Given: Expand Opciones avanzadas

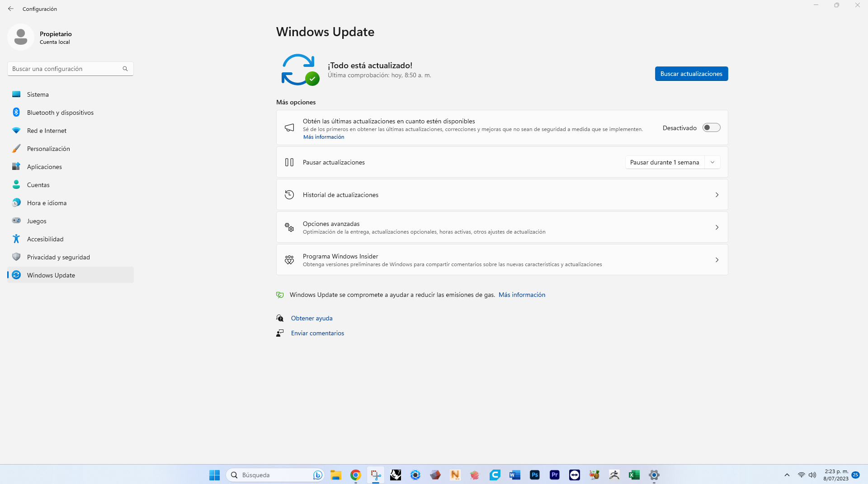Looking at the screenshot, I should 502,227.
